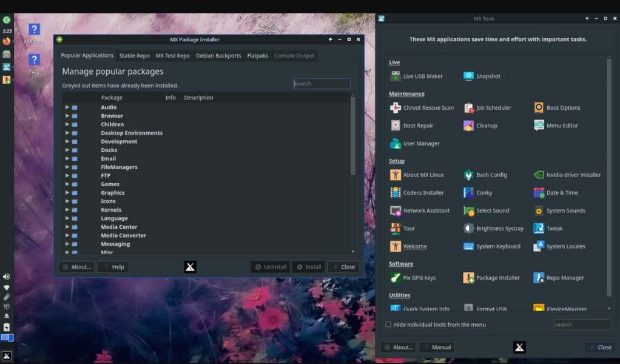Click the search field in Package Installer

[x=322, y=83]
